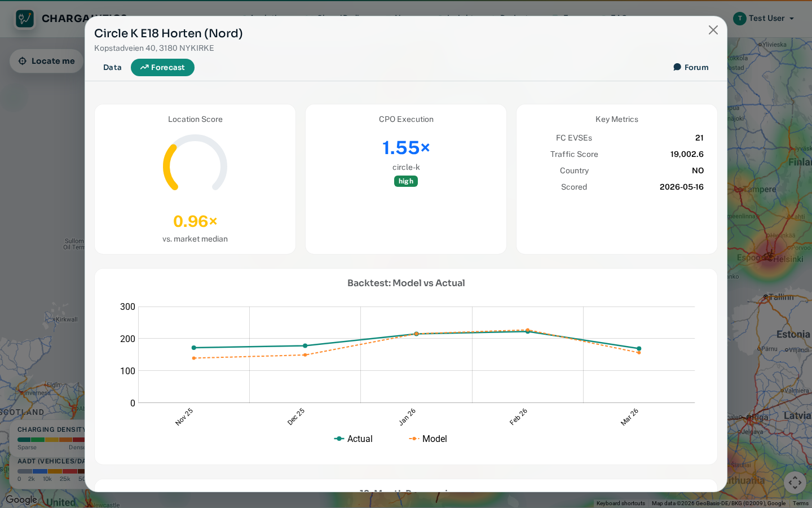Click the Test User avatar icon
The height and width of the screenshot is (508, 812).
click(740, 19)
